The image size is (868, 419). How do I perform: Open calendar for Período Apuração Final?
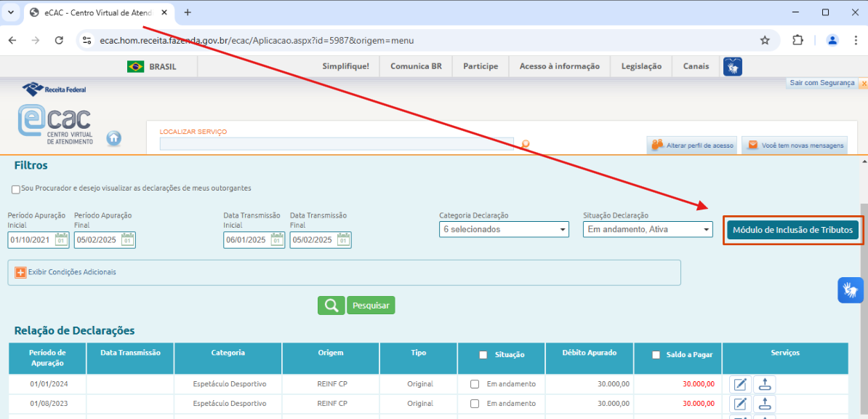128,240
